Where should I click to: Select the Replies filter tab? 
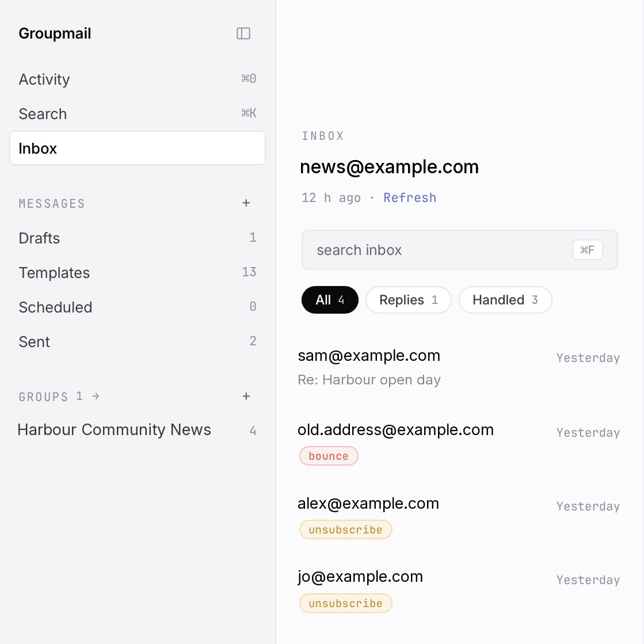click(408, 300)
